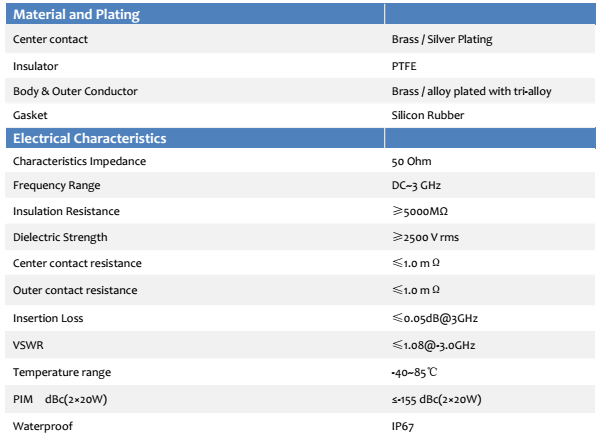This screenshot has width=603, height=444.
Task: Click Body & Outer Conductor label
Action: point(75,91)
